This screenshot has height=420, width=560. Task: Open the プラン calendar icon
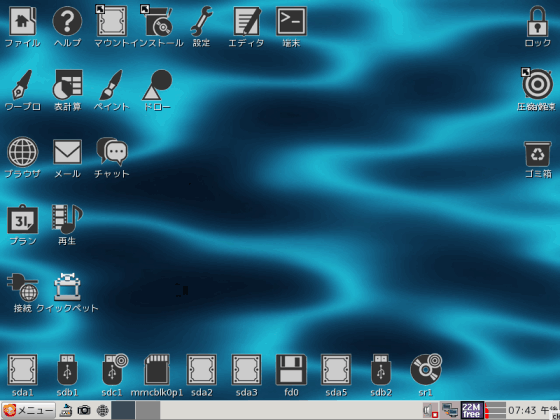[22, 219]
